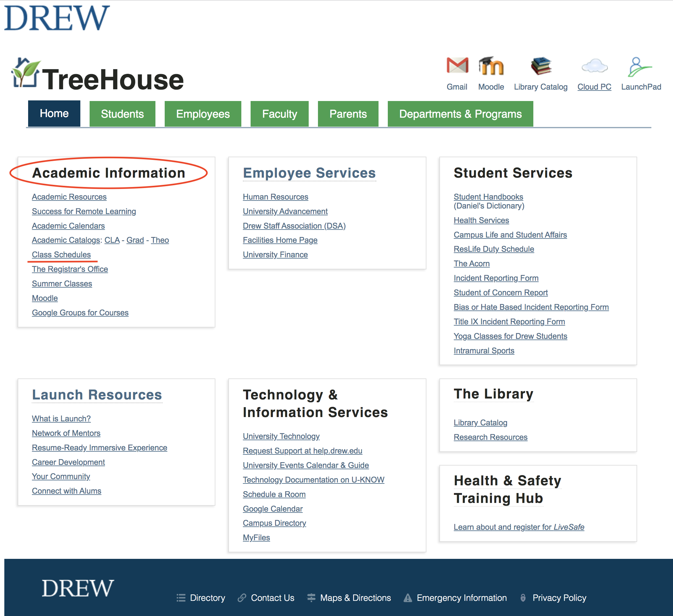Screen dimensions: 673x616
Task: Open the Library Catalog books icon
Action: pos(541,66)
